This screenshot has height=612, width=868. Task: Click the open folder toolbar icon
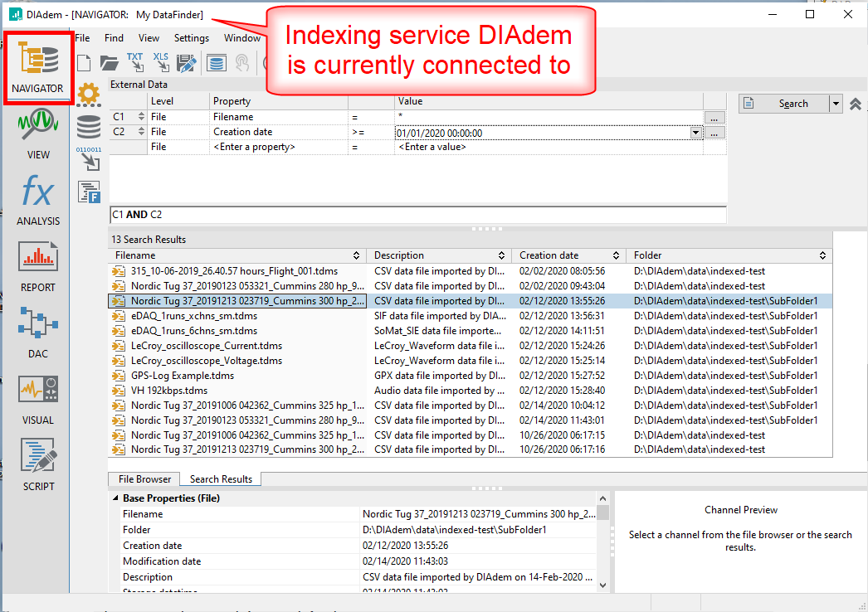tap(110, 63)
